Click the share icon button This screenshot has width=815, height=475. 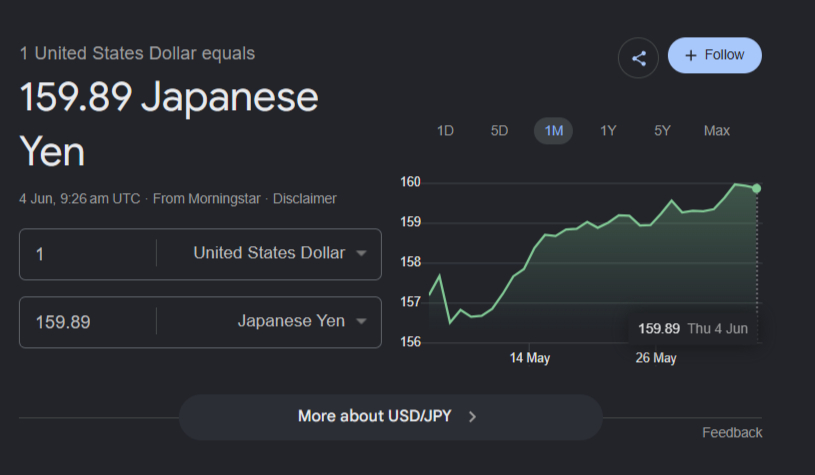638,58
